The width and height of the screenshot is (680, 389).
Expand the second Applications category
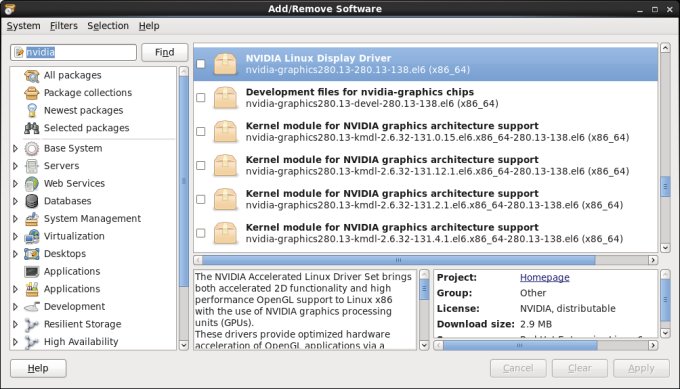coord(16,289)
